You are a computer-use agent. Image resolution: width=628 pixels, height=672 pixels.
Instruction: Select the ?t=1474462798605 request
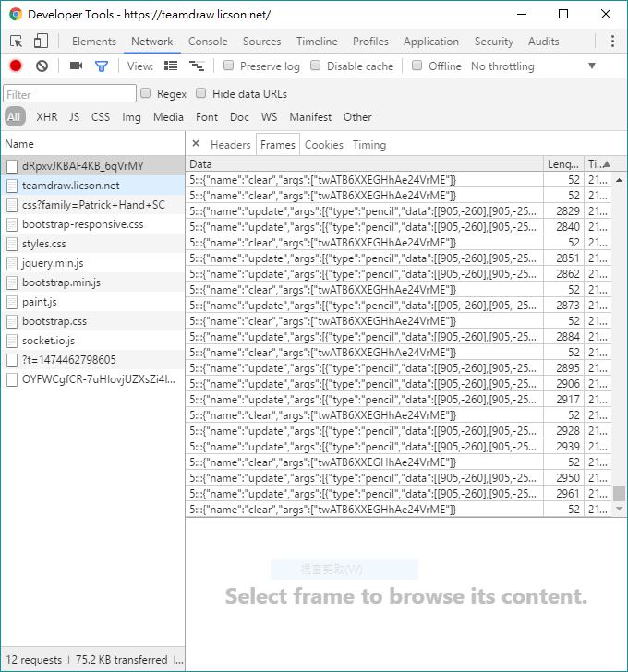click(92, 360)
